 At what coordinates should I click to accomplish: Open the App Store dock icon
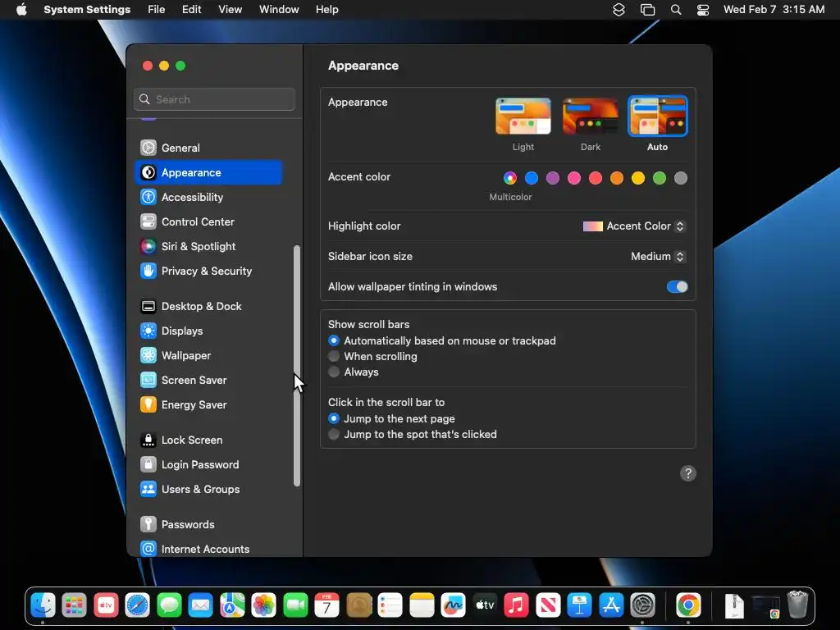pyautogui.click(x=611, y=606)
